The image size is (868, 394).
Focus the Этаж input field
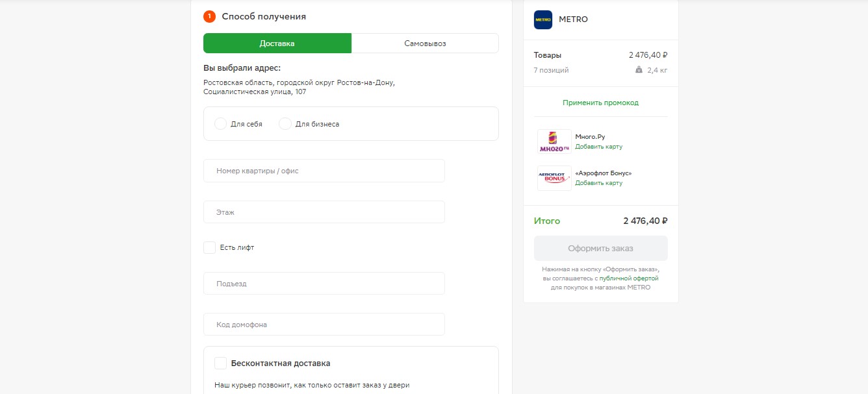tap(324, 212)
